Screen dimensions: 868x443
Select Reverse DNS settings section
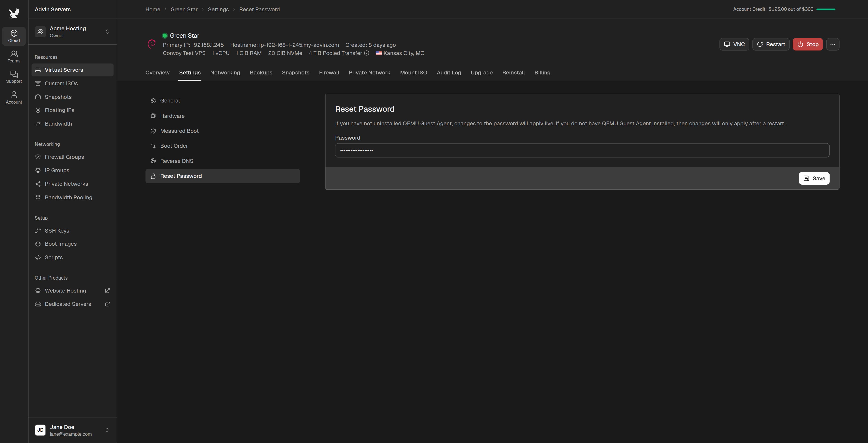[222, 161]
